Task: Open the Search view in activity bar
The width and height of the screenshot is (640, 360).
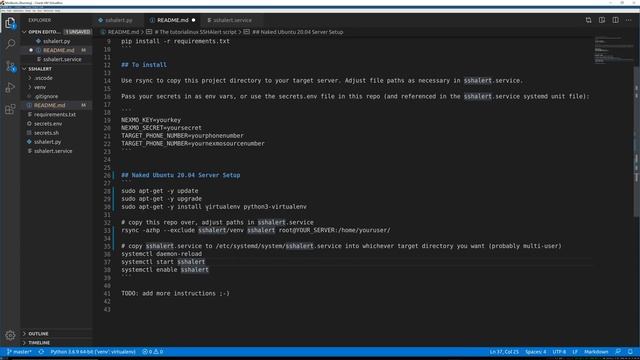Action: [x=10, y=44]
